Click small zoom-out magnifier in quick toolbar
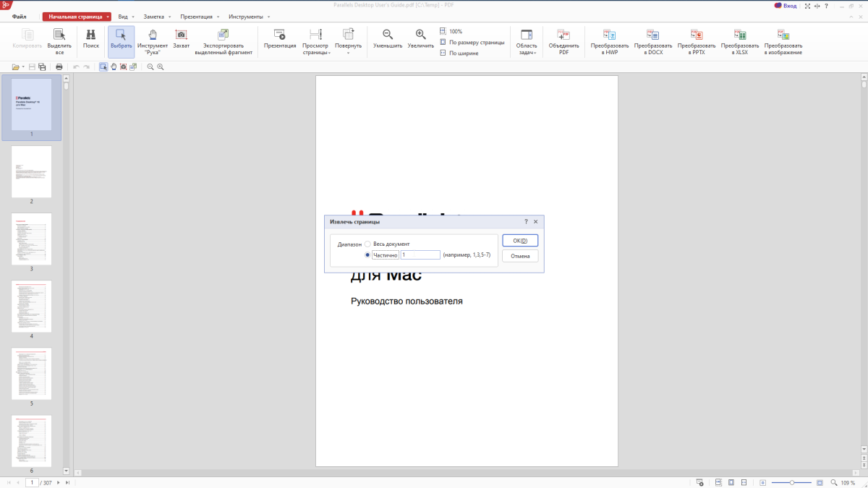Image resolution: width=868 pixels, height=488 pixels. point(150,67)
